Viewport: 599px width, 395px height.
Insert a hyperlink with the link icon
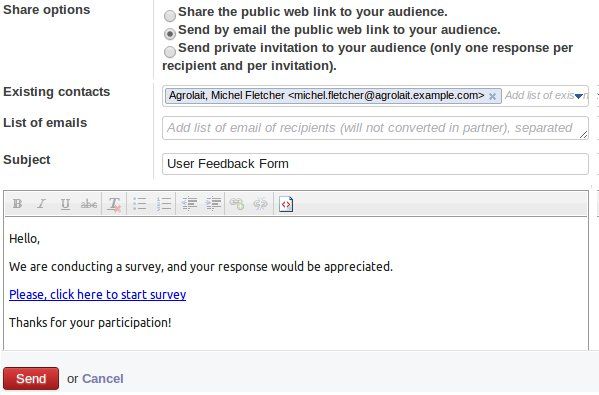[x=237, y=204]
